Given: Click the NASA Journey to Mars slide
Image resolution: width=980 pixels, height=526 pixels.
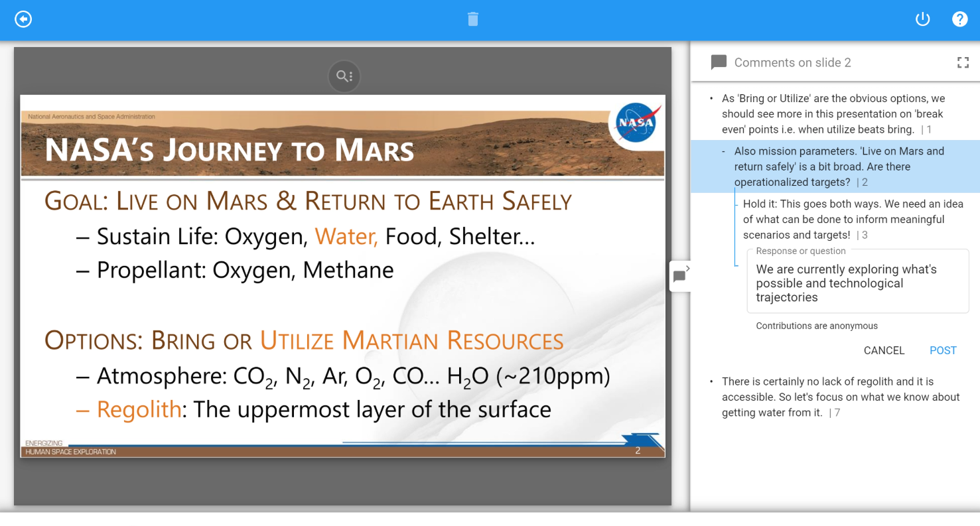Looking at the screenshot, I should [x=342, y=276].
